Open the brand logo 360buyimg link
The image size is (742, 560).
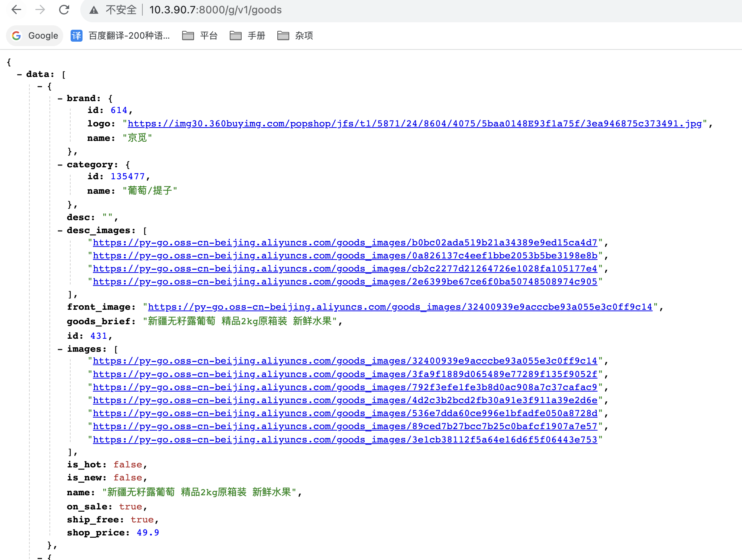pyautogui.click(x=415, y=124)
